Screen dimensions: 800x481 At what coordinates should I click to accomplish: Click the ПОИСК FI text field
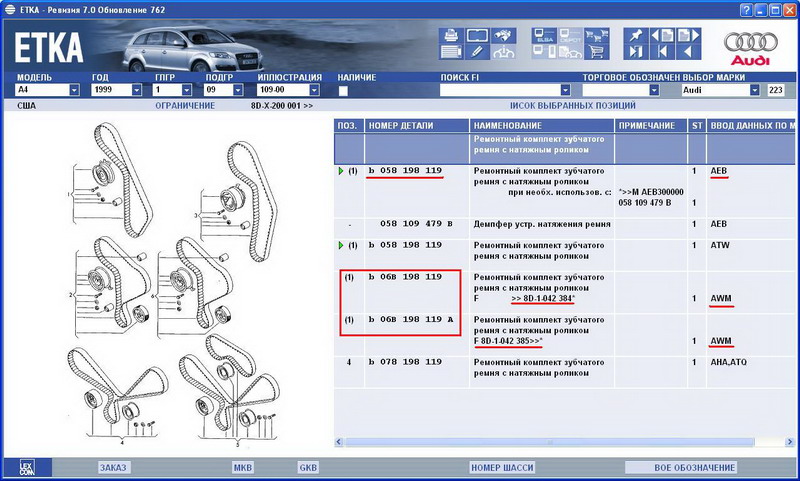[x=500, y=90]
